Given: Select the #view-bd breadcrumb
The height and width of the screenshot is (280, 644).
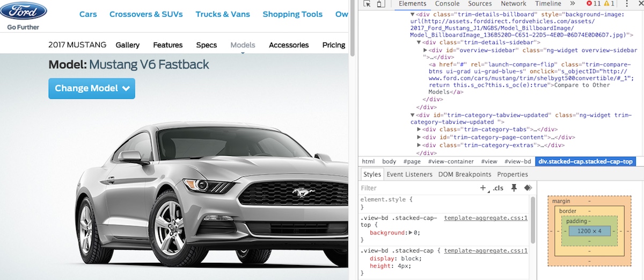Looking at the screenshot, I should click(x=518, y=161).
